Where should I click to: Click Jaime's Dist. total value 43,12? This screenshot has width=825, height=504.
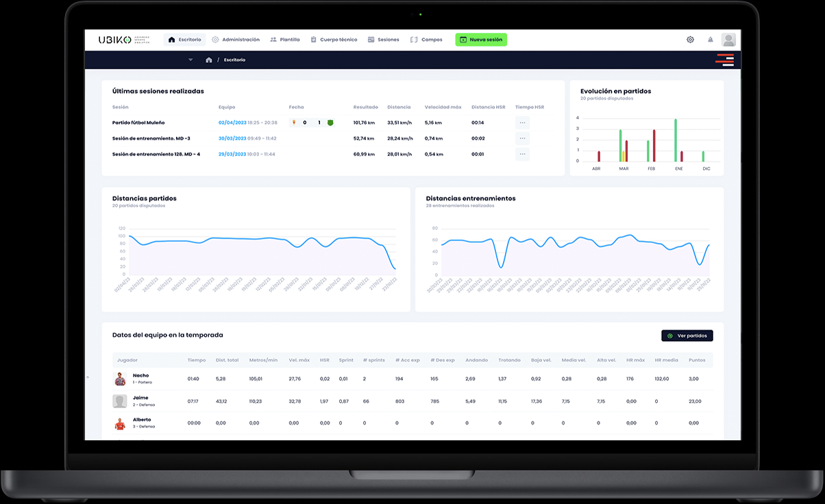[221, 401]
